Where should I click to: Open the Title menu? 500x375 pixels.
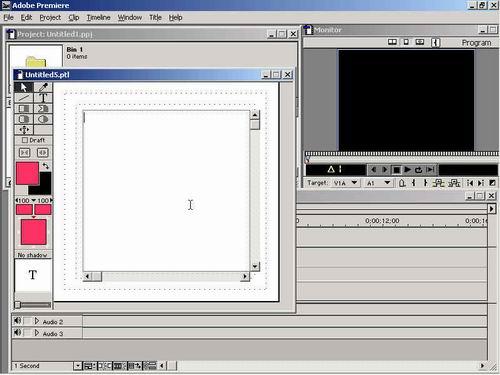click(155, 17)
